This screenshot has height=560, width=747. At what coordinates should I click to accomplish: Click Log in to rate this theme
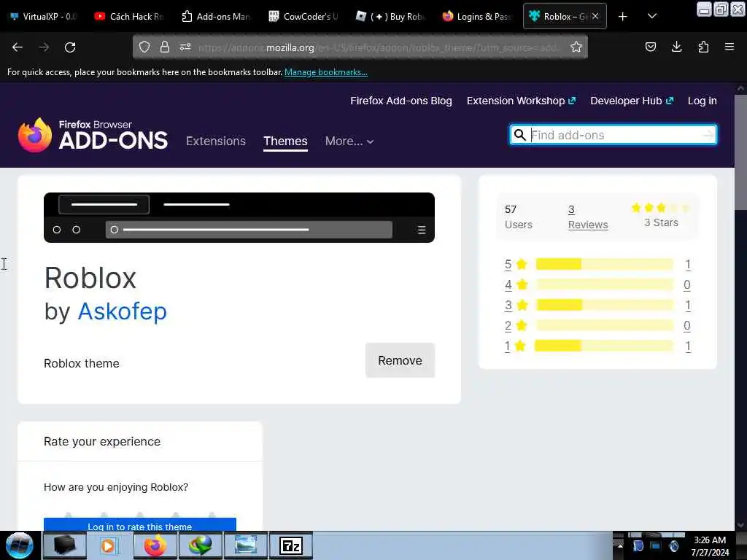pos(140,525)
